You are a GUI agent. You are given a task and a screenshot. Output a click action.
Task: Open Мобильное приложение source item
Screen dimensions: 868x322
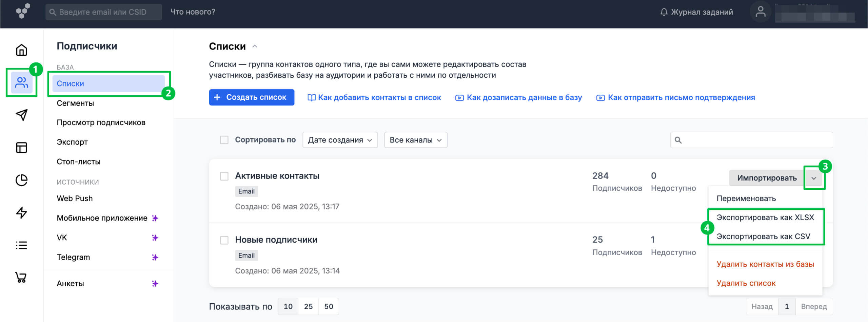[102, 218]
